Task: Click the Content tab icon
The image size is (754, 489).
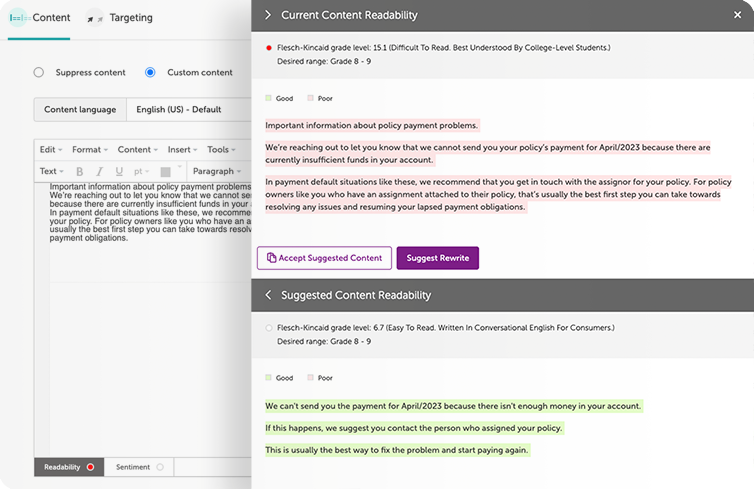Action: click(x=20, y=18)
